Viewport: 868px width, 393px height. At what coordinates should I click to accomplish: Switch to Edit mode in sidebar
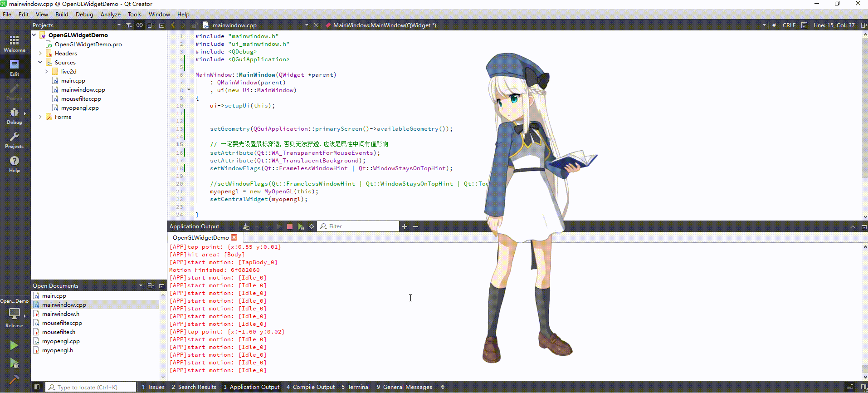[15, 68]
